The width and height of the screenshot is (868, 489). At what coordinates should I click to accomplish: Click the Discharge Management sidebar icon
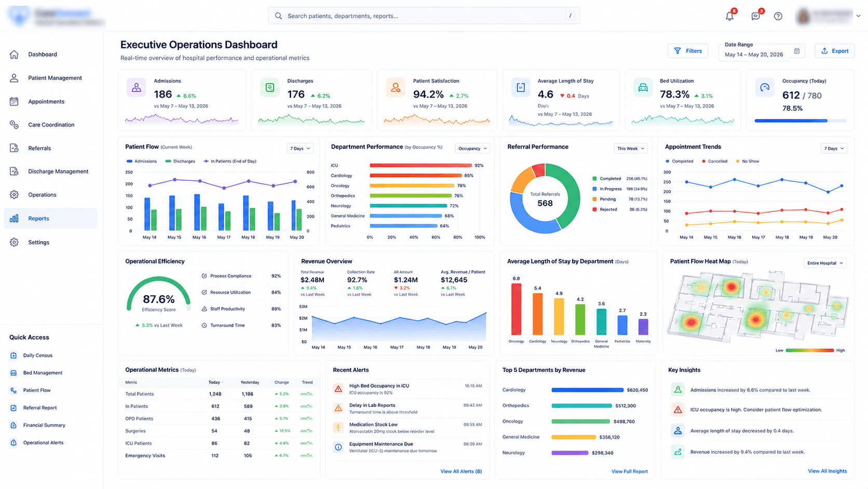(14, 171)
